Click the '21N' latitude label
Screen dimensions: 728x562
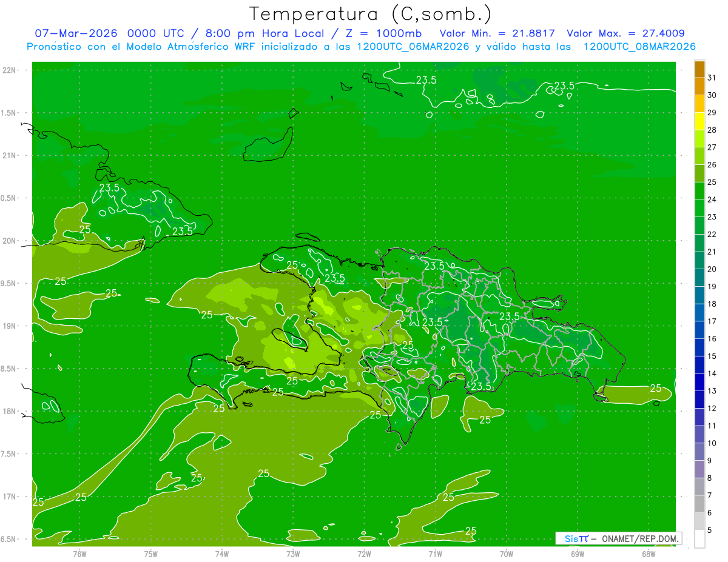coord(10,155)
